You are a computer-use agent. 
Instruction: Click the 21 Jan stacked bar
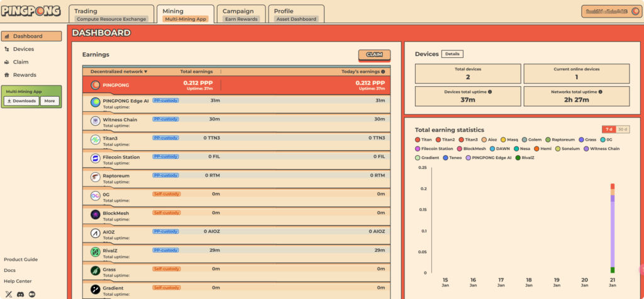[613, 229]
